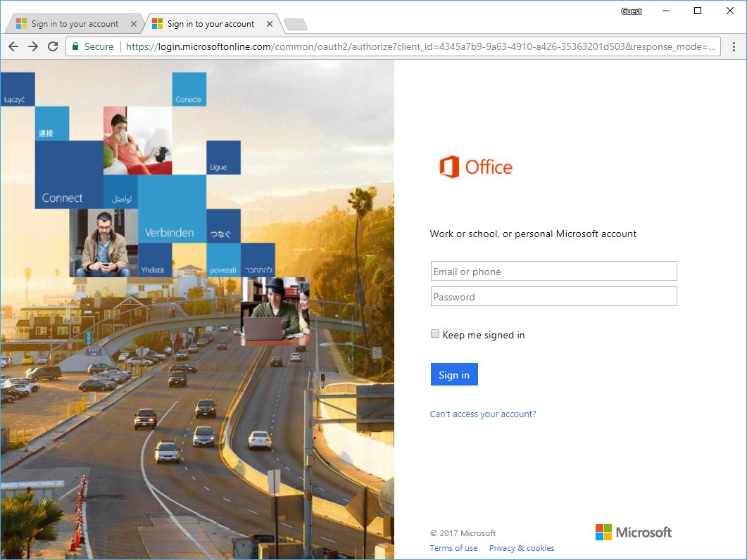This screenshot has height=560, width=747.
Task: Click the Microsoft favicon on the first tab
Action: tap(21, 24)
